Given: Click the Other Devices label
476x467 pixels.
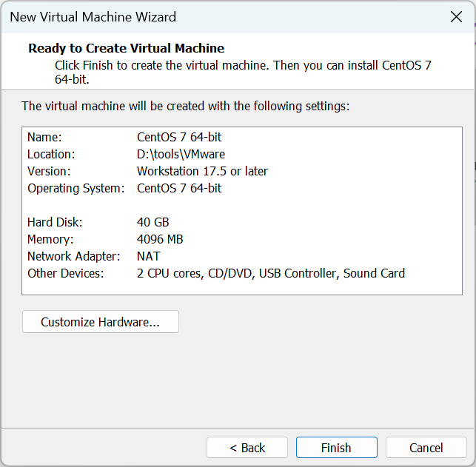Looking at the screenshot, I should point(66,273).
